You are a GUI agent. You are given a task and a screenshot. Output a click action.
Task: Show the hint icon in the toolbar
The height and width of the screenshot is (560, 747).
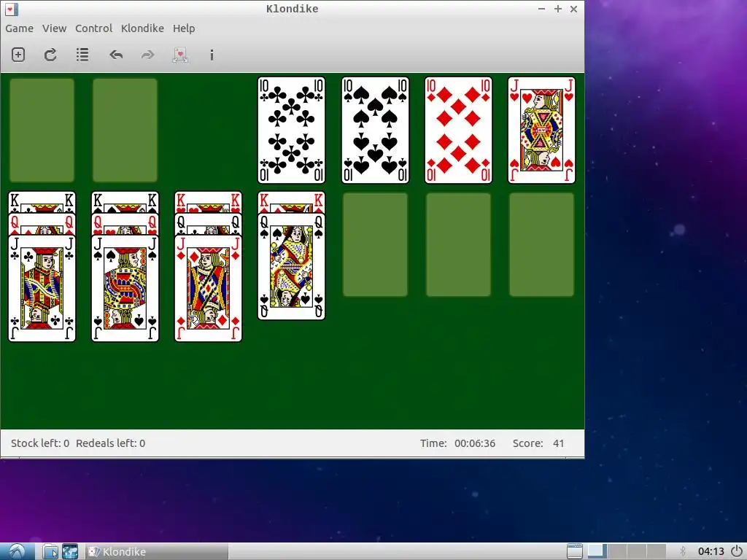point(212,55)
